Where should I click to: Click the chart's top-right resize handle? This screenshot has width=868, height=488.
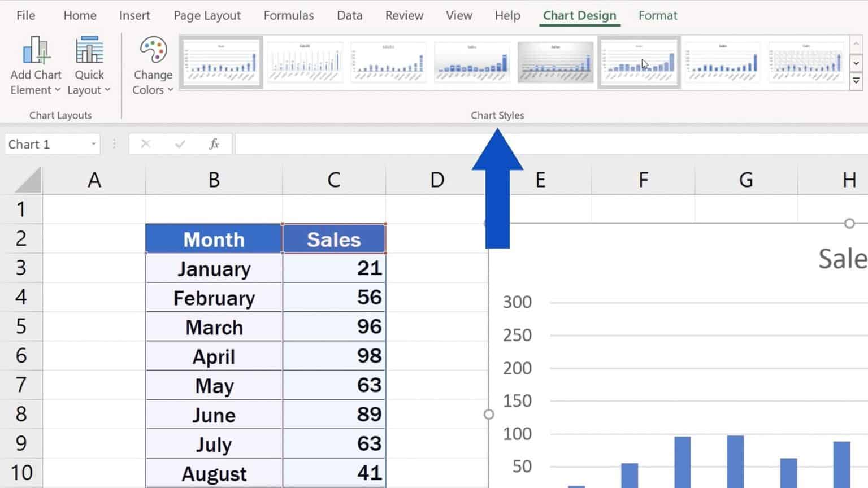point(849,224)
